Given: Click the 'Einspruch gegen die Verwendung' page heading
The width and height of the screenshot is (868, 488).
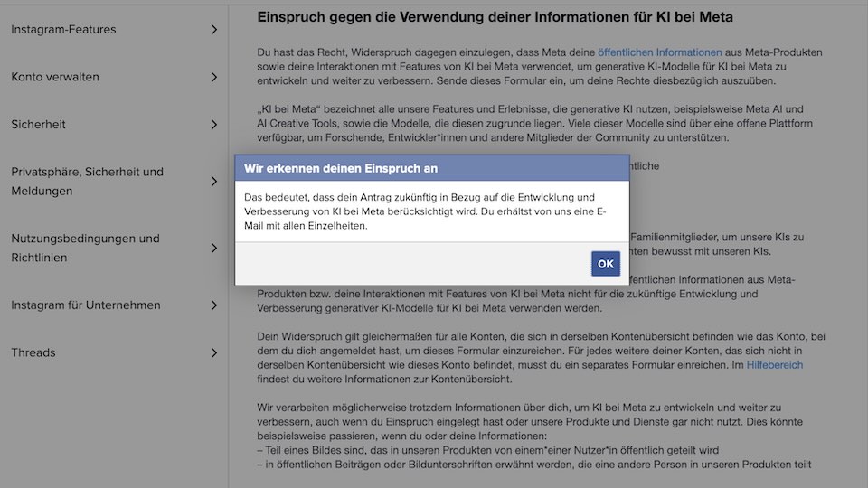Looking at the screenshot, I should click(x=495, y=17).
